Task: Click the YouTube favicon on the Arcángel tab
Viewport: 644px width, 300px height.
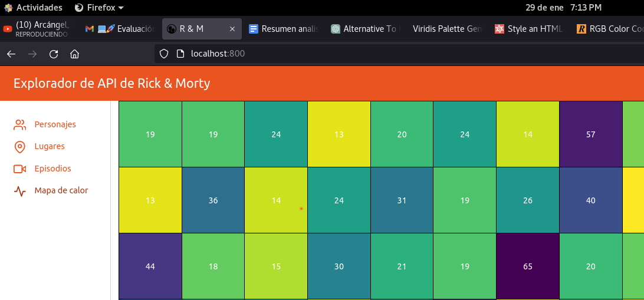Action: click(x=8, y=29)
